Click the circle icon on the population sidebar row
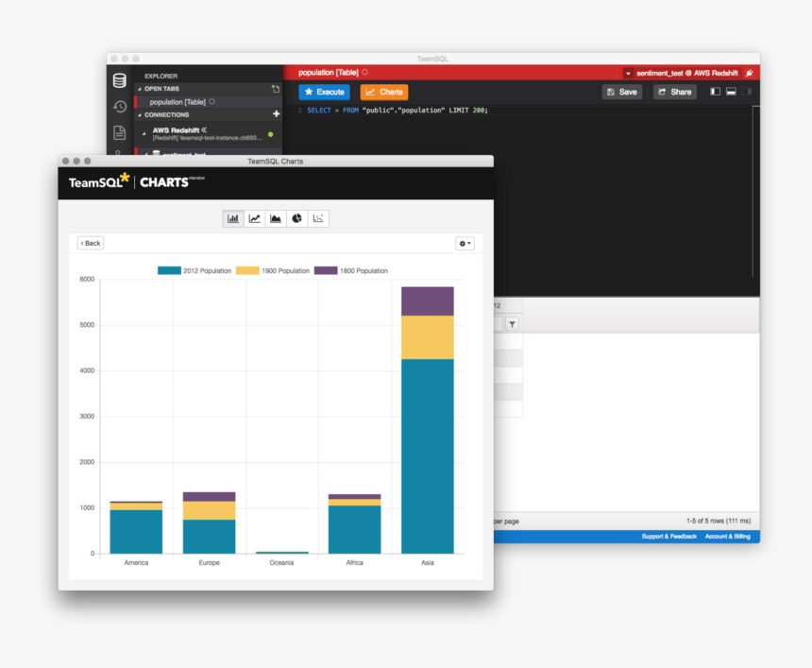Screen dimensions: 812x668 pos(211,102)
